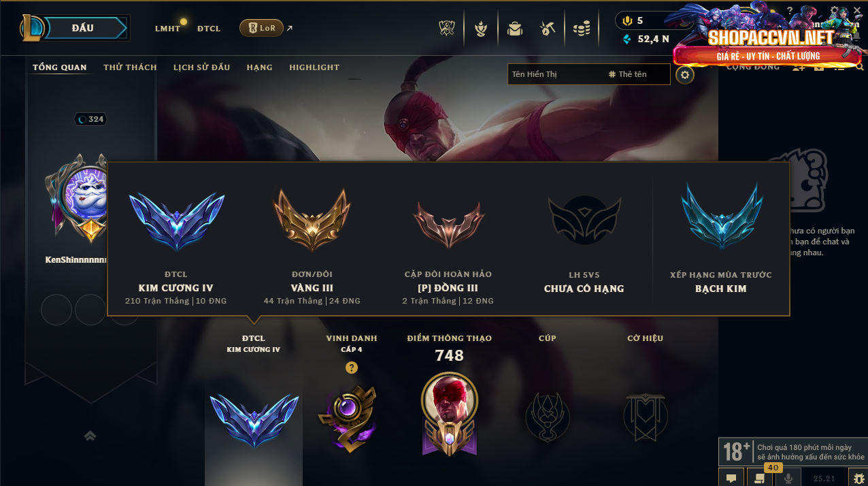Expand the double chevron under the profile banner

pos(90,436)
